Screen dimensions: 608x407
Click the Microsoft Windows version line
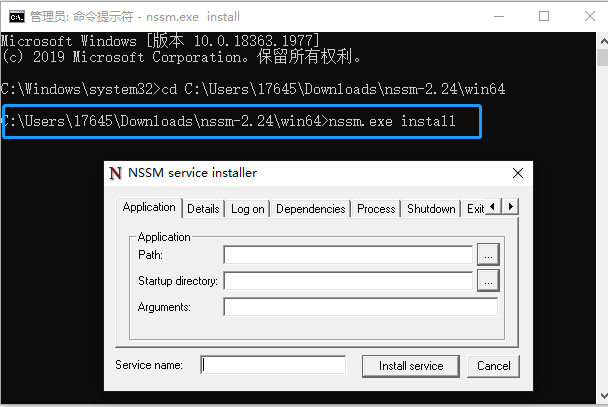coord(160,41)
